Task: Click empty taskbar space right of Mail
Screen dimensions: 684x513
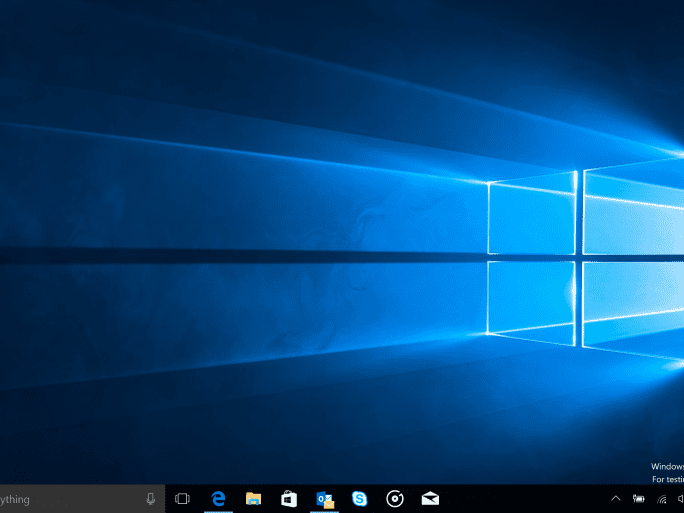Action: (520, 498)
